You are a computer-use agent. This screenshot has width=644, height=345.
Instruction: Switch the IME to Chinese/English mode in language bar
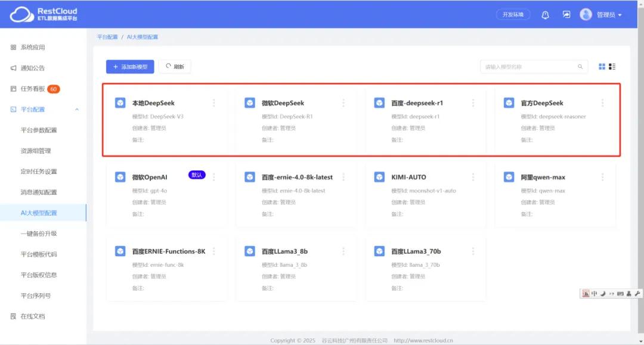[595, 293]
